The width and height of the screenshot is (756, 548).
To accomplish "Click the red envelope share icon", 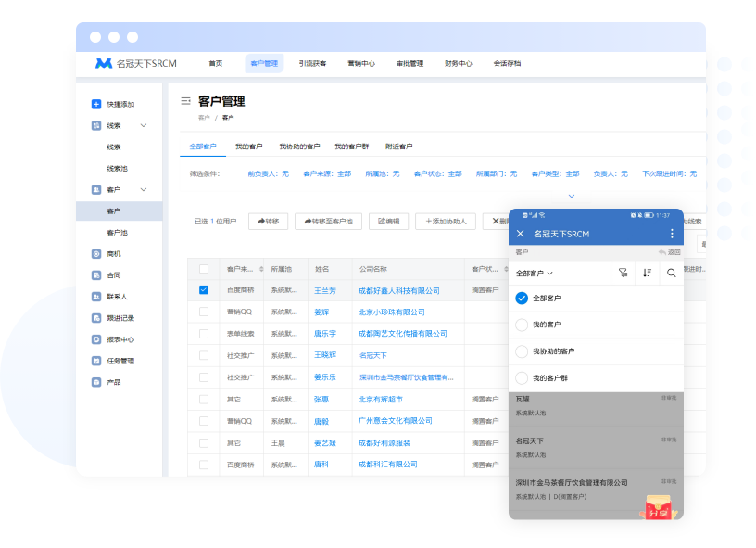I will (x=661, y=506).
